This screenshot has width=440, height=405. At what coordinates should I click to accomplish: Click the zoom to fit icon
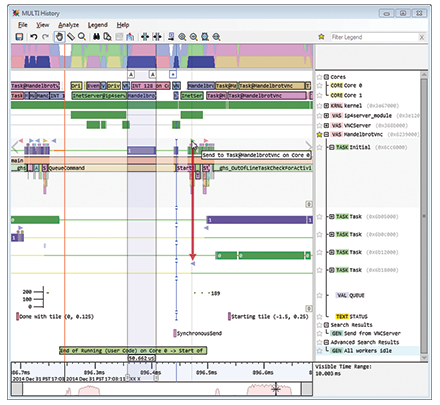pos(205,37)
